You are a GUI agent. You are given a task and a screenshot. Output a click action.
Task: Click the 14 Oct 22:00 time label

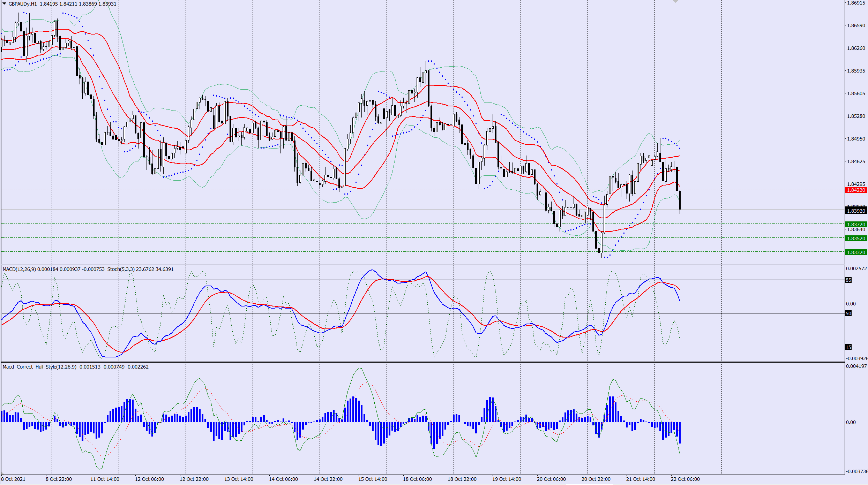point(328,479)
